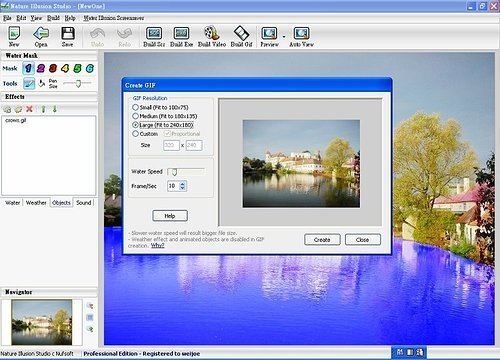The image size is (500, 360).
Task: Click the Build Scr toolbar icon
Action: (x=154, y=33)
